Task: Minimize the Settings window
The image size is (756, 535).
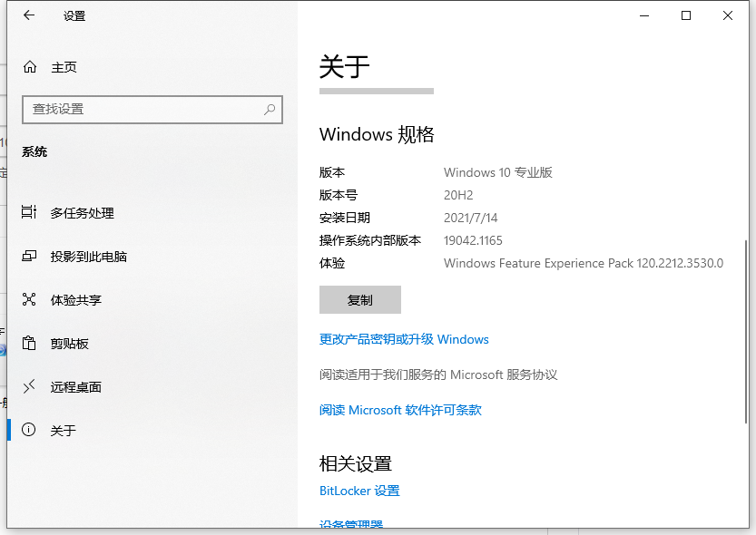Action: click(644, 15)
